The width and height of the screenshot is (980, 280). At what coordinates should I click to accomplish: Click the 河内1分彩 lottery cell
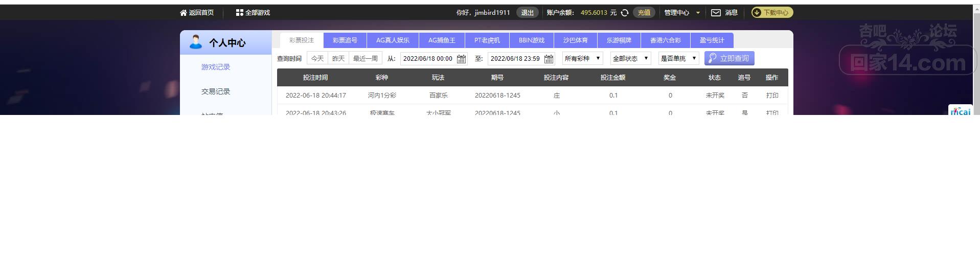pyautogui.click(x=382, y=96)
